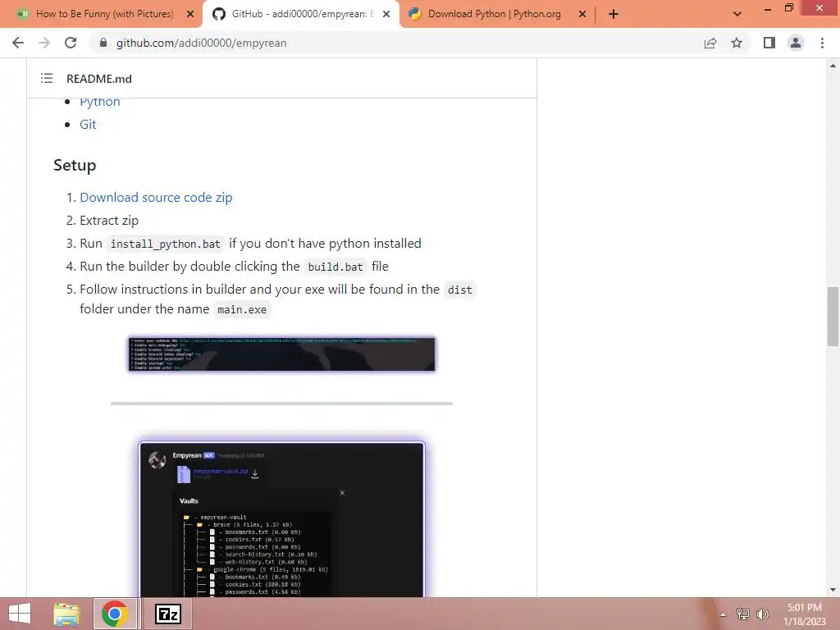840x630 pixels.
Task: Click the main.exe code text
Action: 242,309
